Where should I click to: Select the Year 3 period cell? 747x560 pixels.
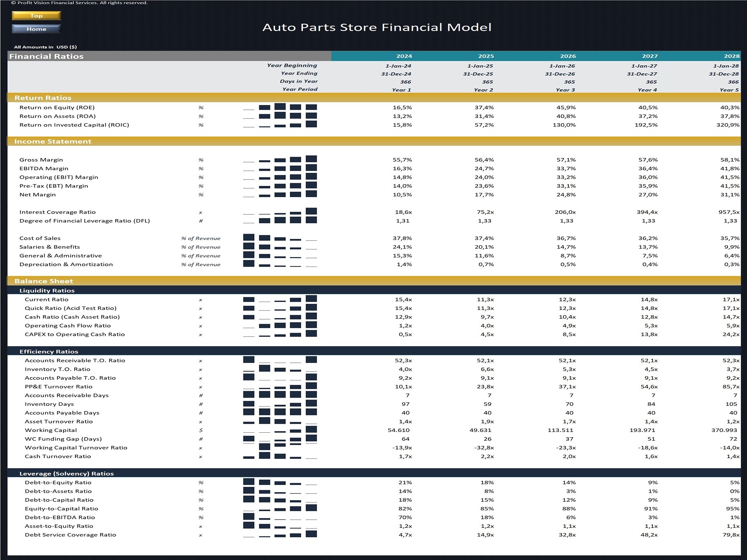tap(565, 90)
